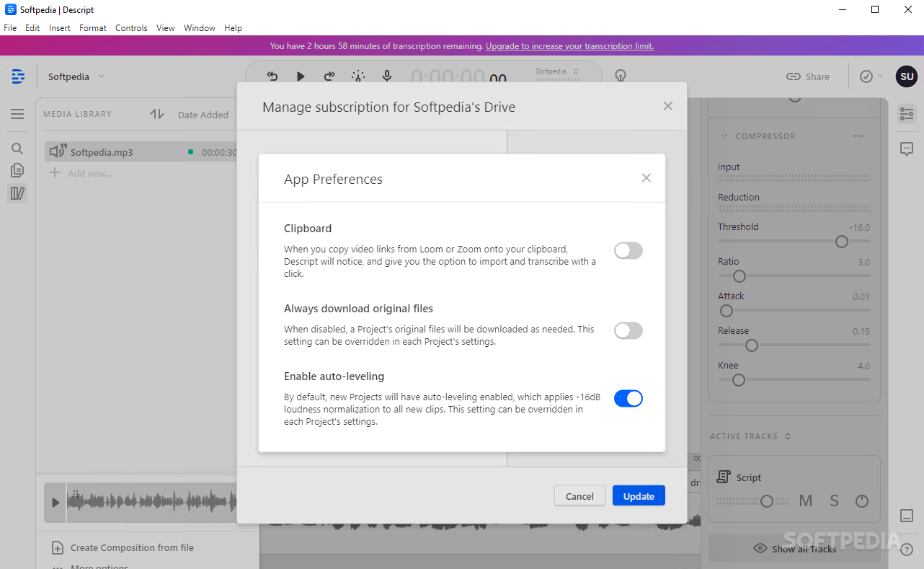Click the Threshold value -16.0
Image resolution: width=924 pixels, height=569 pixels.
859,227
